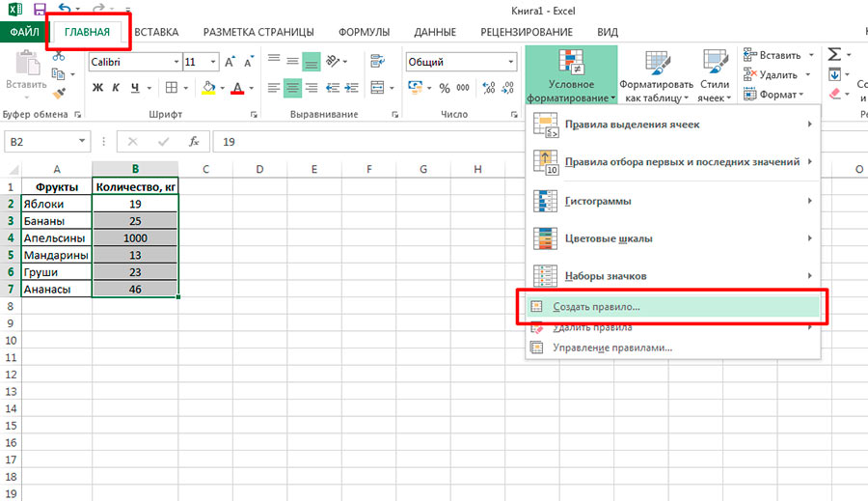Increase font size with the large A icon
868x501 pixels.
click(x=230, y=62)
